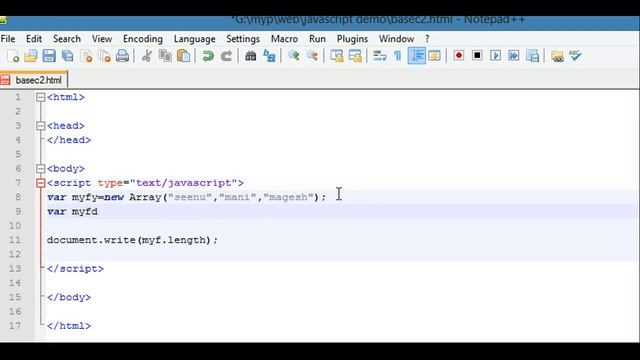
Task: Toggle word wrap
Action: pyautogui.click(x=380, y=56)
